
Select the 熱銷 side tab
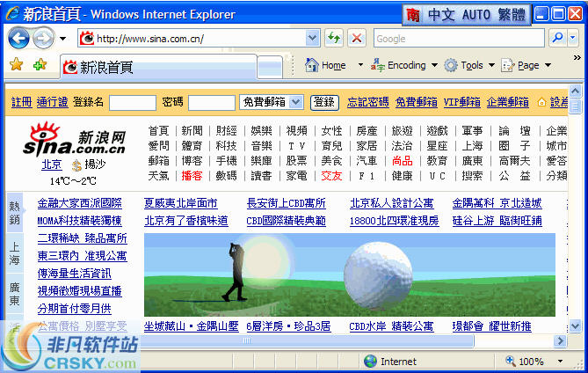point(15,212)
